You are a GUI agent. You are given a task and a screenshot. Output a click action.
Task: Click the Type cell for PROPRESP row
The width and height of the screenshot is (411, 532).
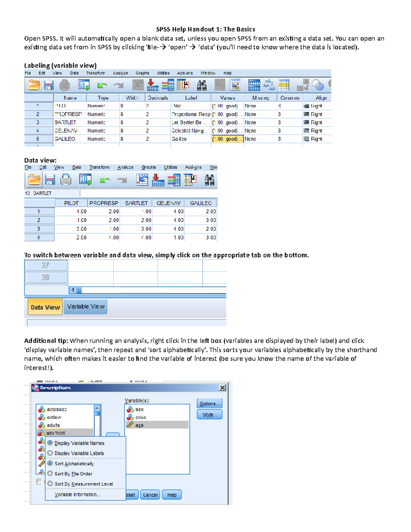103,114
